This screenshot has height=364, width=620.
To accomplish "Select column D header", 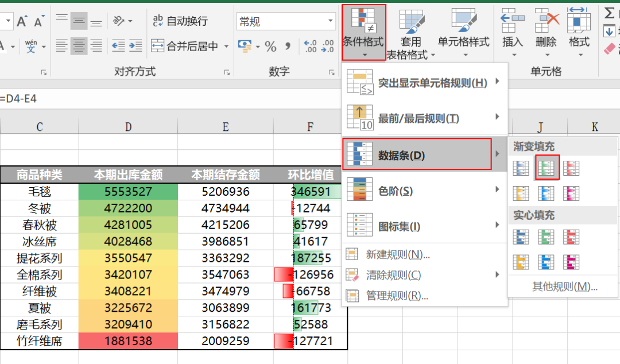I will [128, 127].
